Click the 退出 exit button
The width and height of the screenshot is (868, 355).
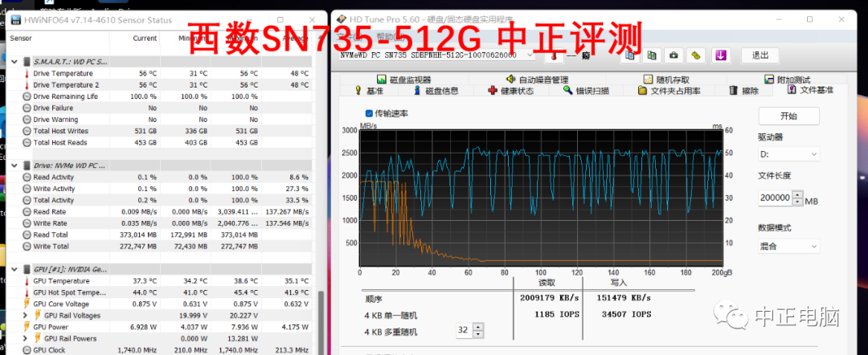pyautogui.click(x=759, y=55)
